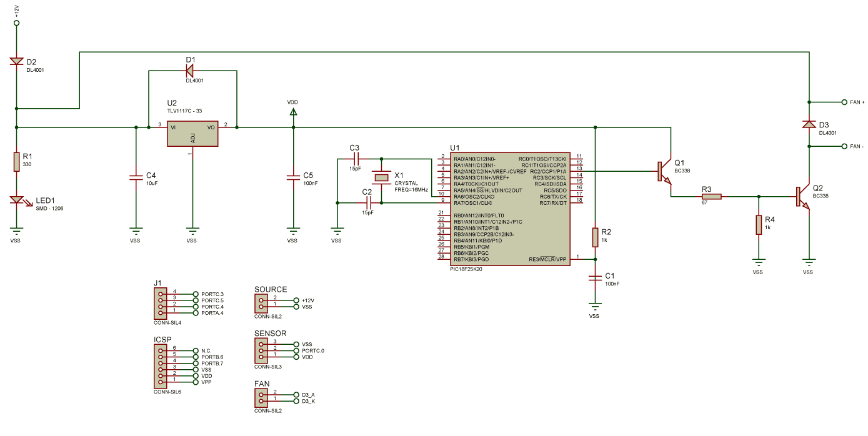Click the RB0/AN12/INT0/FLT0 pin label
Screen dimensions: 868x436
pos(479,215)
